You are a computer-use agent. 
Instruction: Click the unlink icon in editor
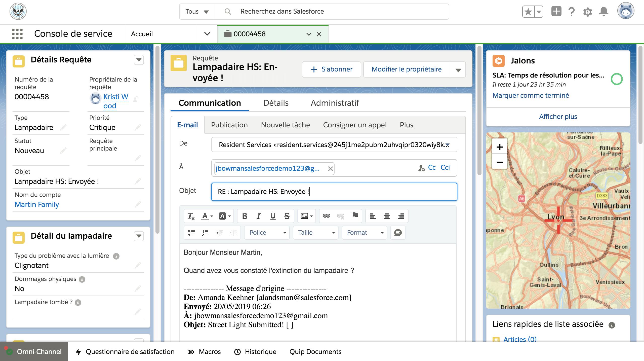click(x=341, y=216)
